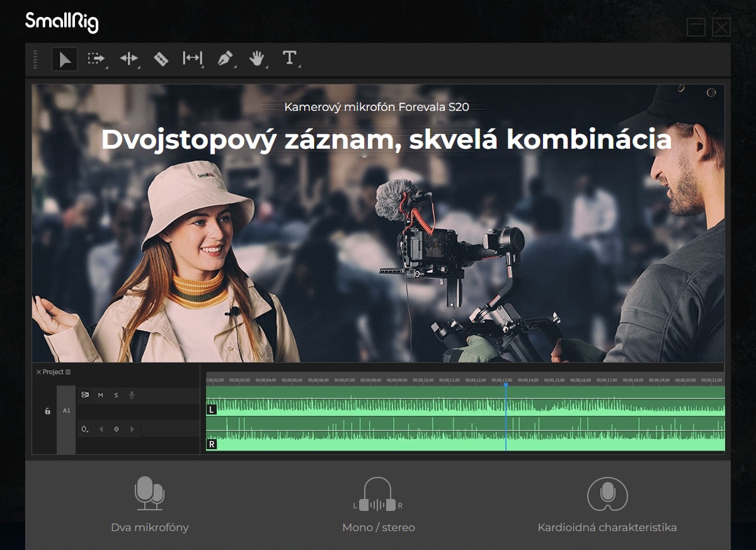Click the Mono / stereo label

click(x=379, y=527)
